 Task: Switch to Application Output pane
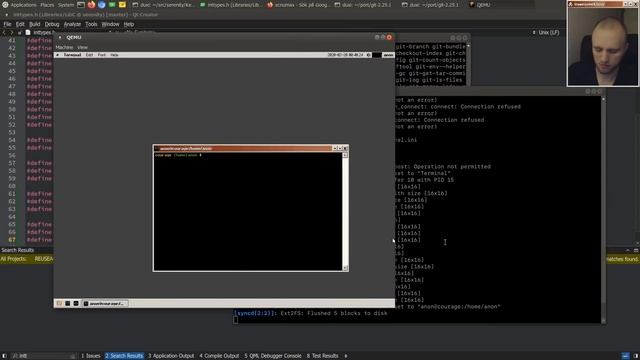(x=171, y=356)
